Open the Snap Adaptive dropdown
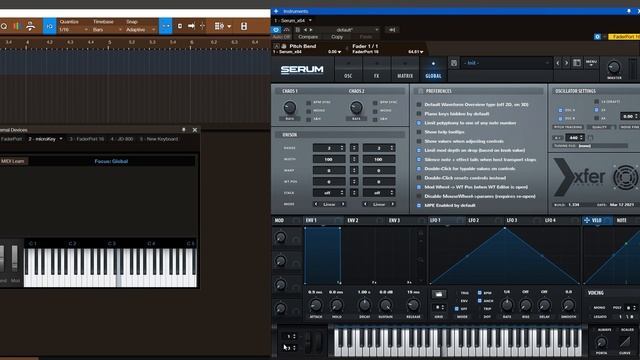 click(140, 29)
